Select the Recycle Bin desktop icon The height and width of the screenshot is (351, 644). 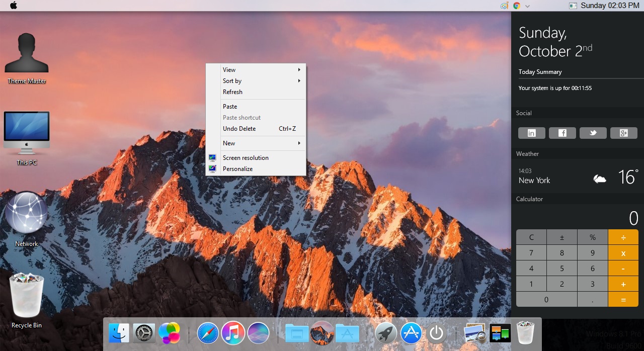pyautogui.click(x=27, y=300)
